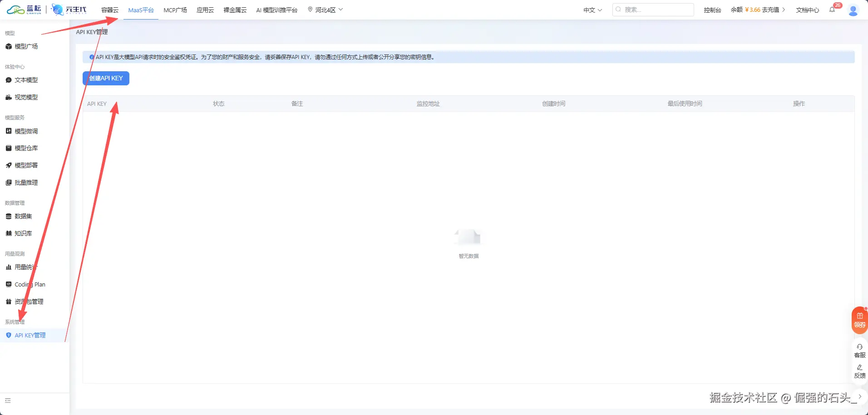
Task: Collapse the left sidebar menu
Action: (x=8, y=400)
